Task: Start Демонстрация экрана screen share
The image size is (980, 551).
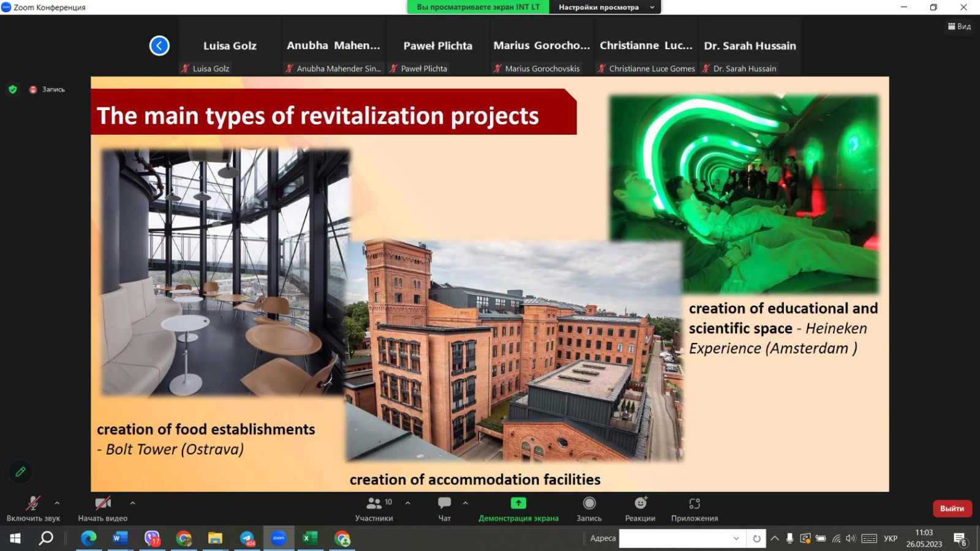Action: coord(518,509)
